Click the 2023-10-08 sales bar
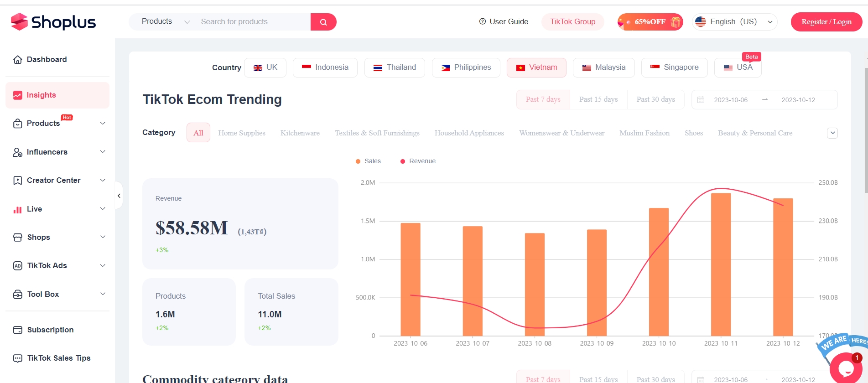This screenshot has width=868, height=383. (535, 285)
